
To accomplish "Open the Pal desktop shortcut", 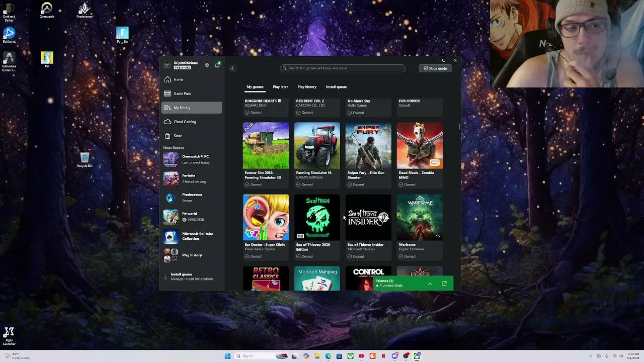I will pos(47,60).
